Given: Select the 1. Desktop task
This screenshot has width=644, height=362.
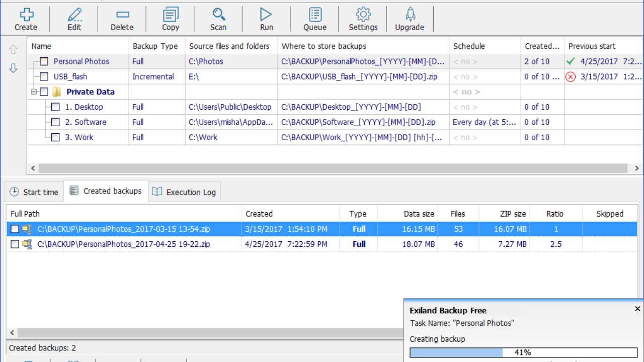Looking at the screenshot, I should (x=84, y=107).
